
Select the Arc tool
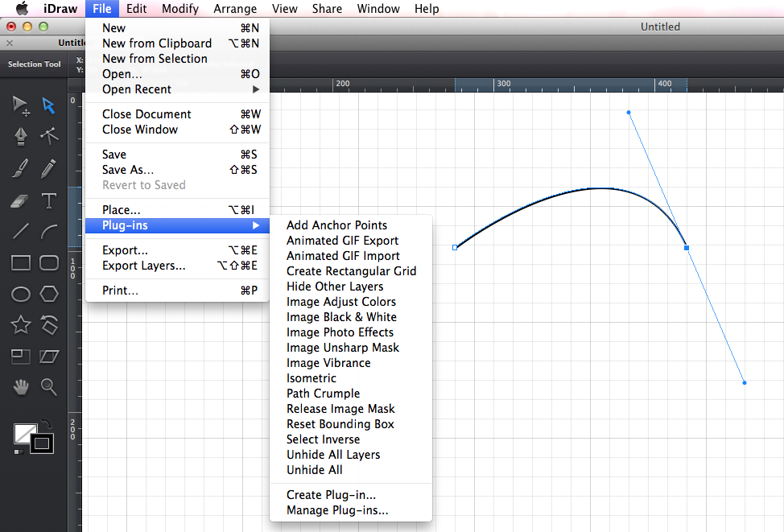pos(48,232)
